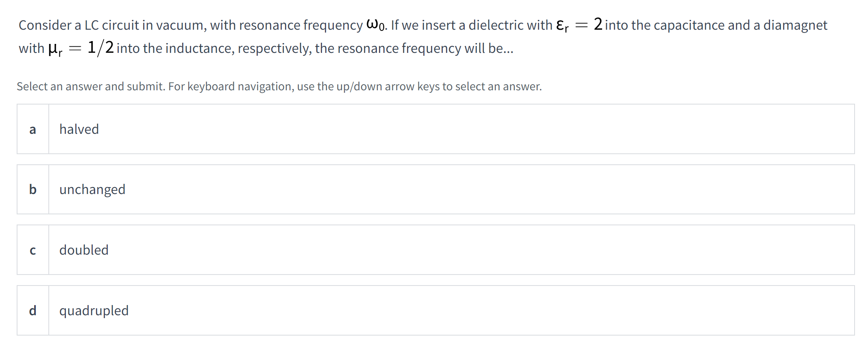
Task: Click the "Select an answer and submit" instruction
Action: point(91,87)
